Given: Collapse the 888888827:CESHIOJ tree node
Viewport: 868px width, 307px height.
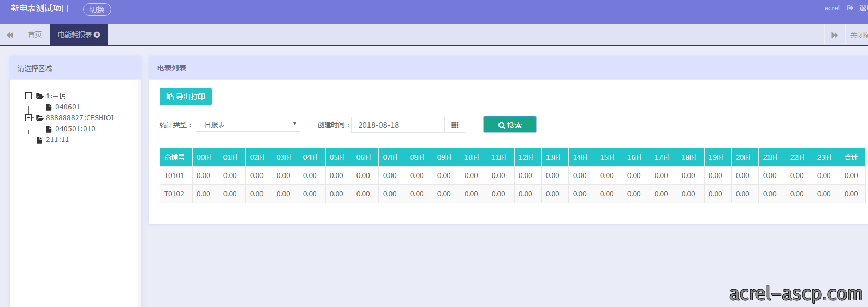Looking at the screenshot, I should (x=29, y=118).
